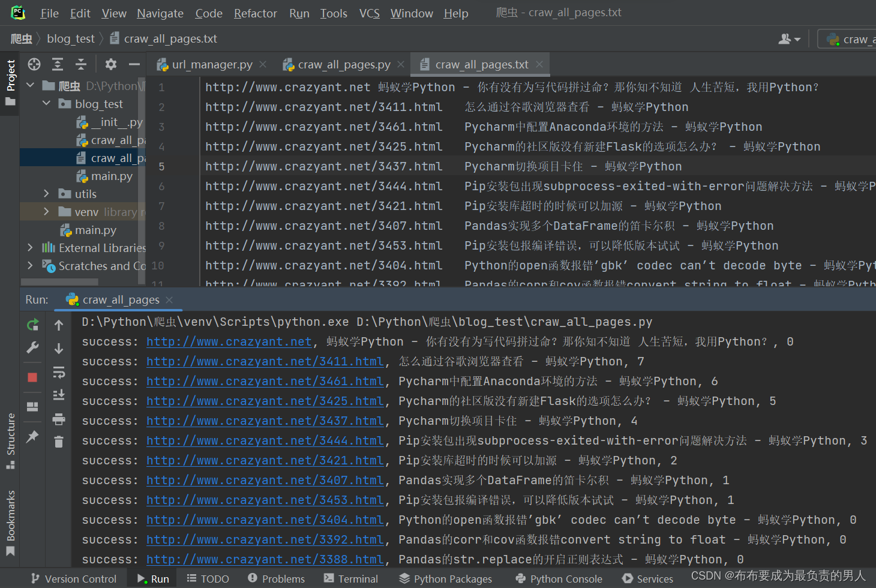This screenshot has width=876, height=588.
Task: Close the url_manager.py tab
Action: (x=263, y=64)
